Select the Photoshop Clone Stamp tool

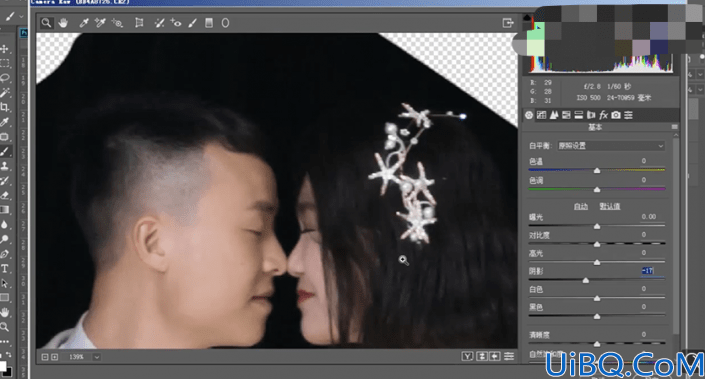tap(5, 166)
